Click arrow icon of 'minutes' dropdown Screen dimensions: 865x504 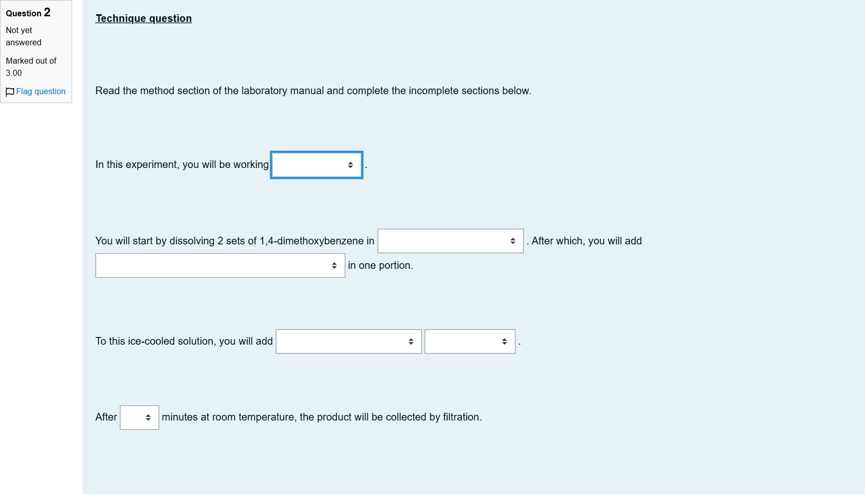(148, 417)
